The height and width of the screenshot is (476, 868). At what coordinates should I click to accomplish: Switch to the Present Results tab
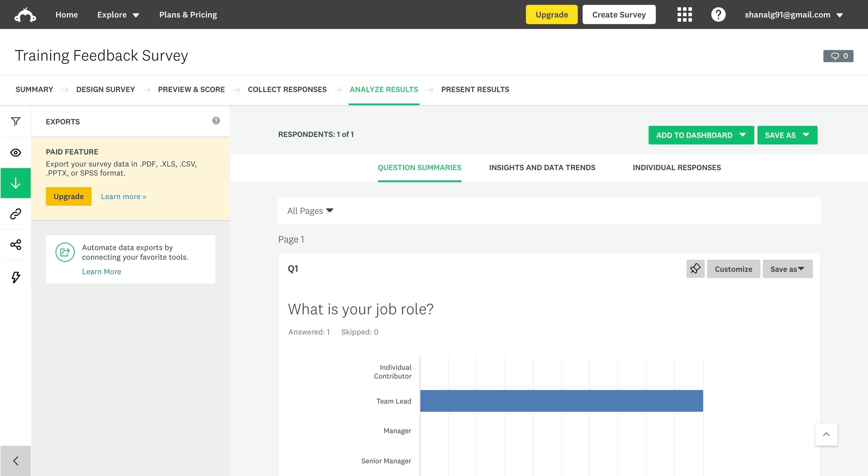[475, 90]
